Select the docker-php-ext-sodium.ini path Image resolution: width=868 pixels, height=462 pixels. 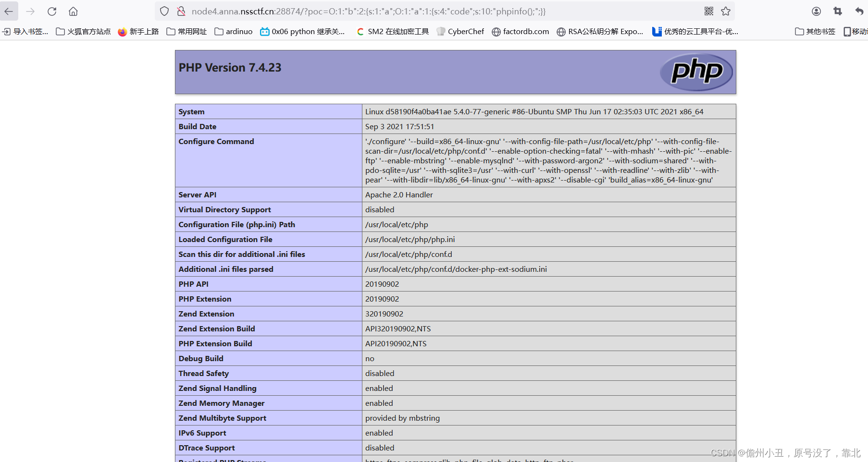point(456,269)
